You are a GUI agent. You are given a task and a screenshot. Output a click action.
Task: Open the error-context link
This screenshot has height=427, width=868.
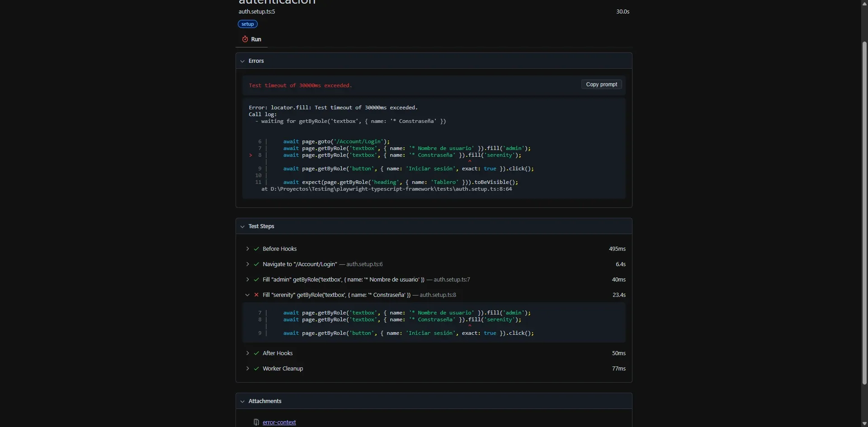(279, 422)
